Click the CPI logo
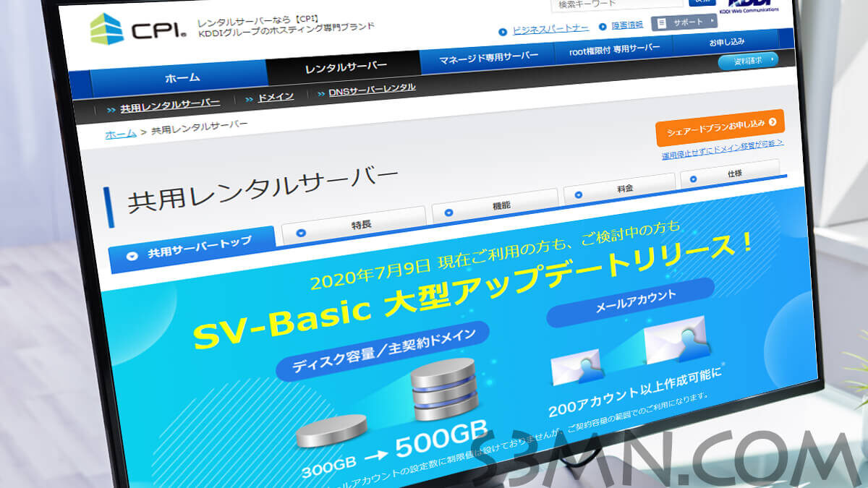Screen dimensions: 868x488 click(138, 29)
